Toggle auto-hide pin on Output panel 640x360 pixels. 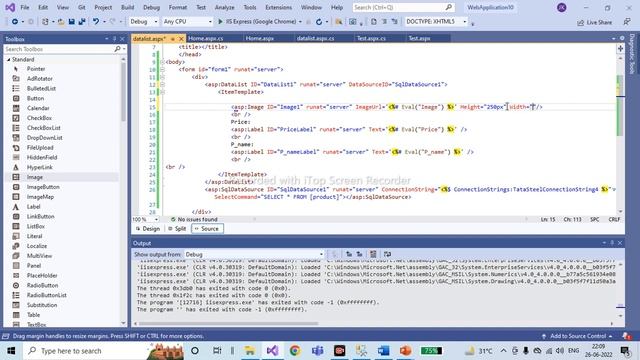click(612, 243)
